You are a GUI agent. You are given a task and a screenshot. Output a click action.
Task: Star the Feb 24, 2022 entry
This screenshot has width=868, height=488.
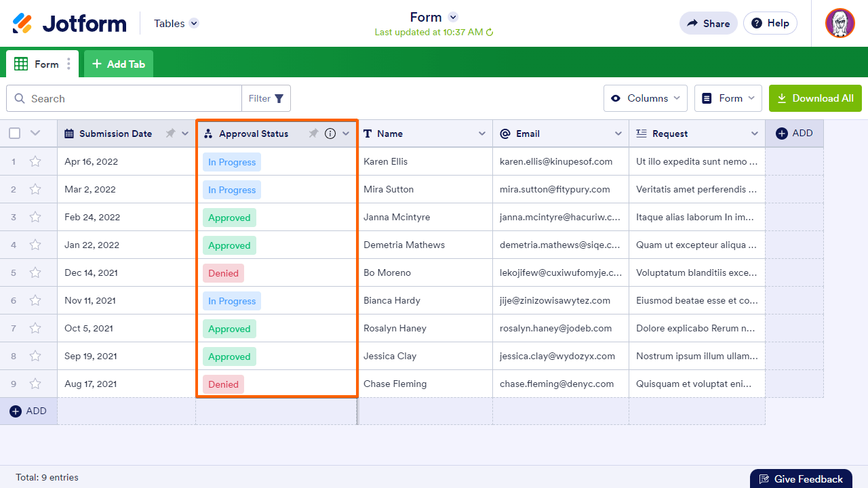click(35, 217)
